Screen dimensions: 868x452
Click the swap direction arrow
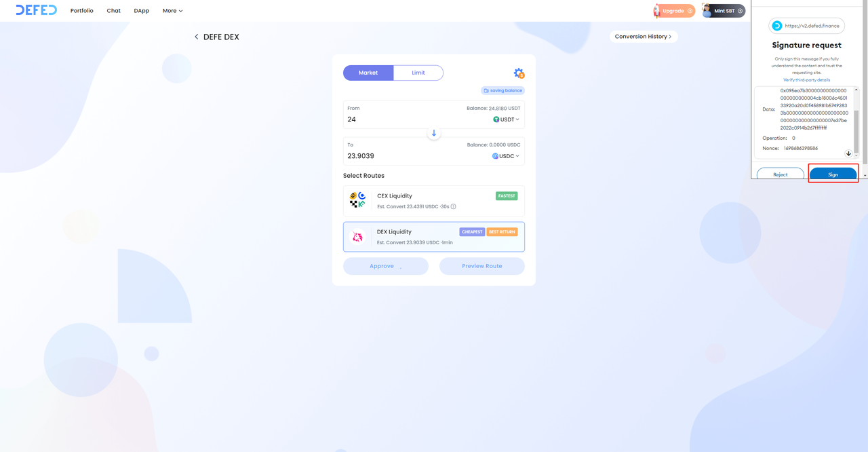point(434,133)
